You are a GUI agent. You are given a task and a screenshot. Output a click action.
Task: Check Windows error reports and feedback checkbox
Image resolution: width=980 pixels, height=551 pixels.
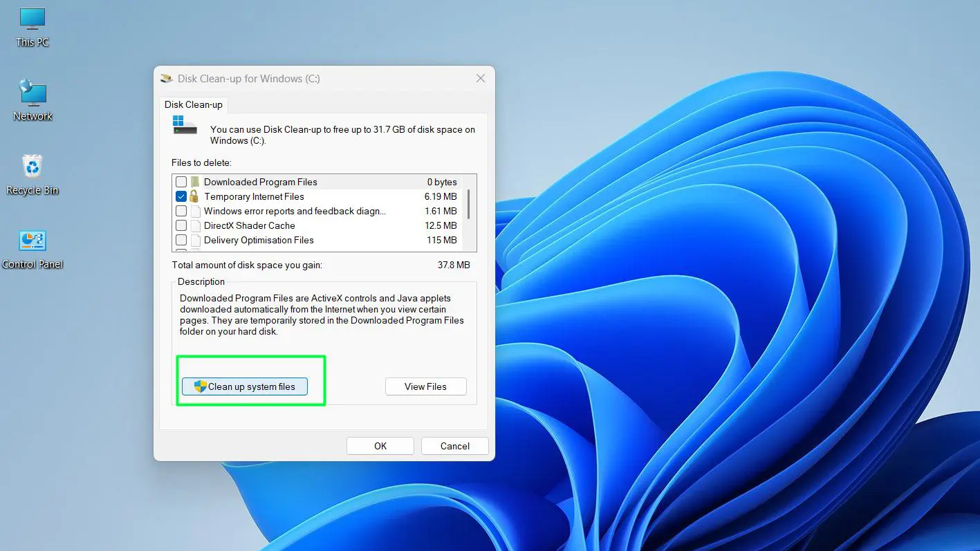181,211
